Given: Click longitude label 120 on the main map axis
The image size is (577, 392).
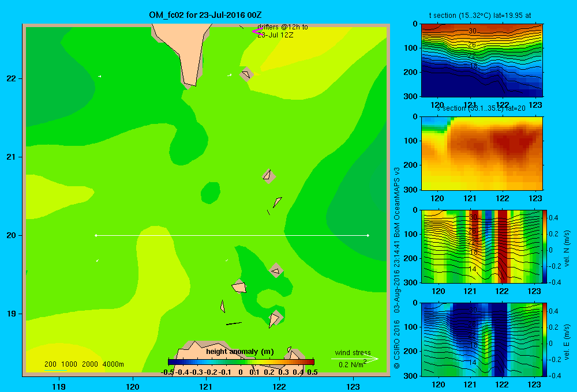Looking at the screenshot, I should coord(133,386).
